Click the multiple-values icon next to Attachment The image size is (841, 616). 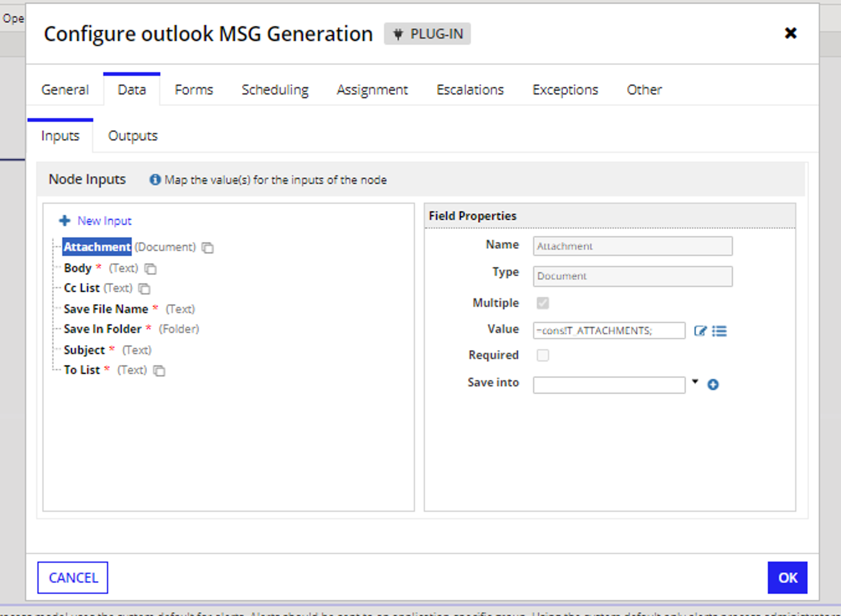point(207,248)
